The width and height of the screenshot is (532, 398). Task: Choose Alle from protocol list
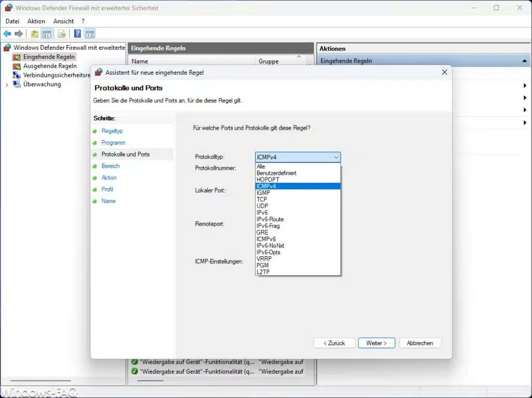298,167
